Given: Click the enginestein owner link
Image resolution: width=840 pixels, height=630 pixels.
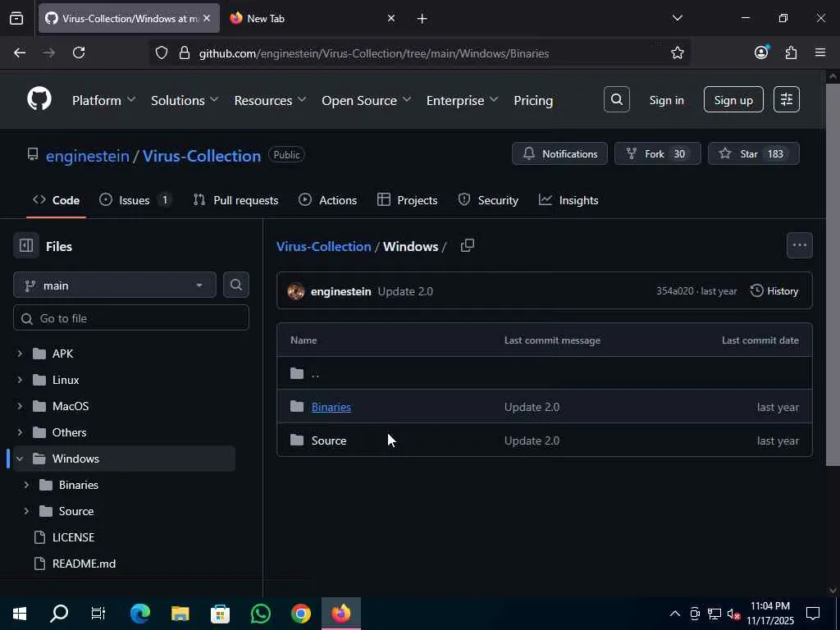Looking at the screenshot, I should [87, 156].
